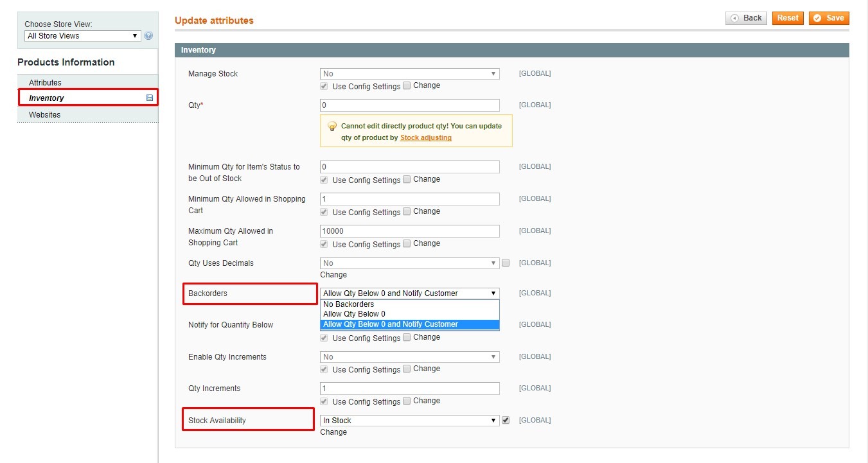Click the lightbulb notice icon under Qty
The height and width of the screenshot is (463, 868).
click(332, 127)
